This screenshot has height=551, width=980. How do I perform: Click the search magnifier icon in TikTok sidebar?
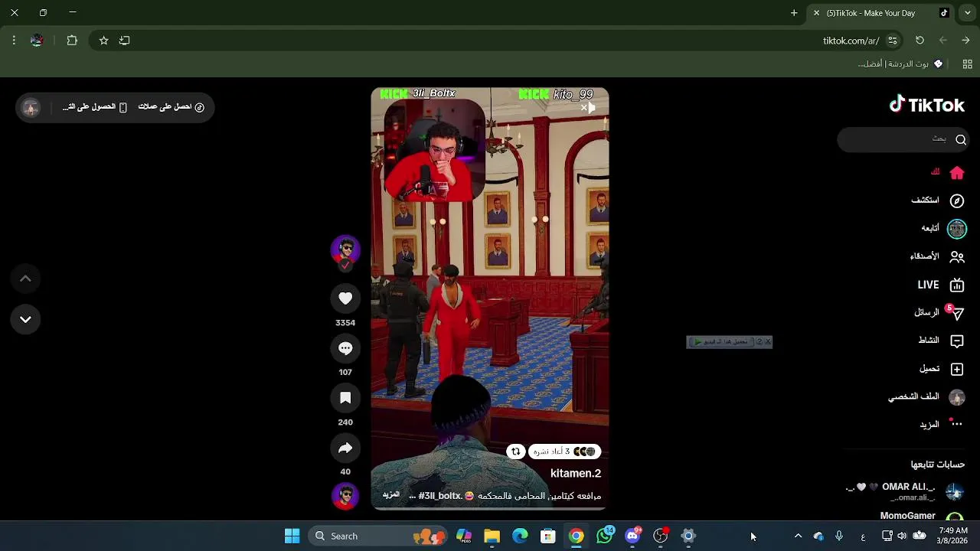(961, 139)
